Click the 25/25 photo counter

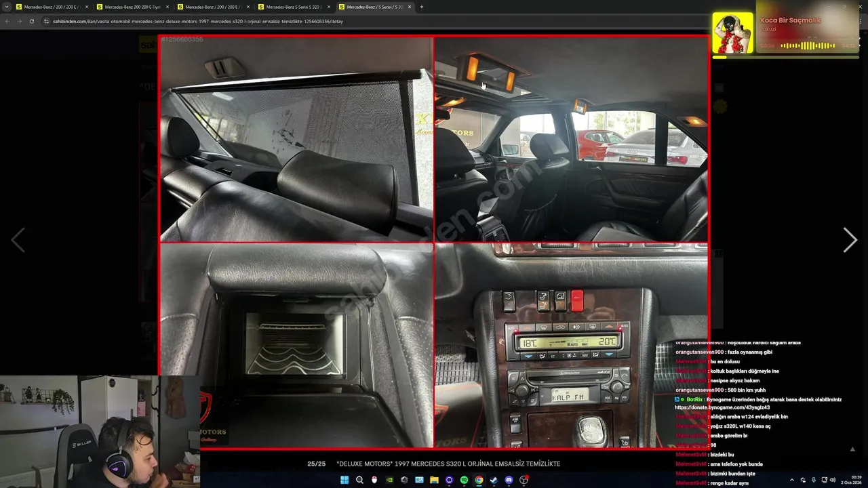(x=316, y=464)
